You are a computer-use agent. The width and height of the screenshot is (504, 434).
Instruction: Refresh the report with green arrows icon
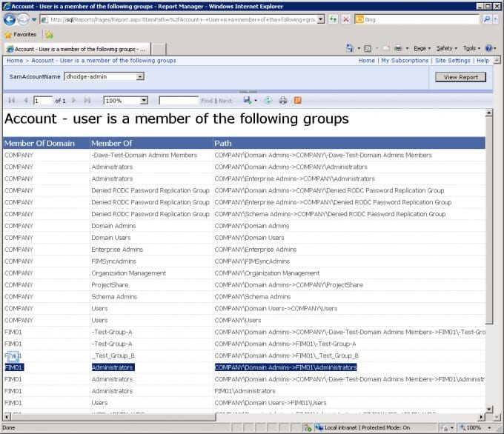tap(268, 101)
